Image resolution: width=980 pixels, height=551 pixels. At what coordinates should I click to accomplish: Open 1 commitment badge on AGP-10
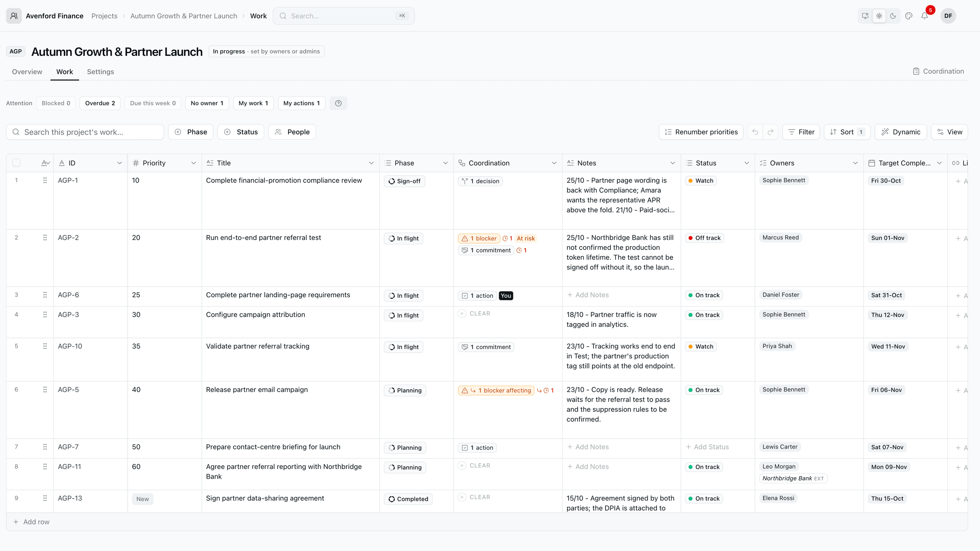coord(486,347)
